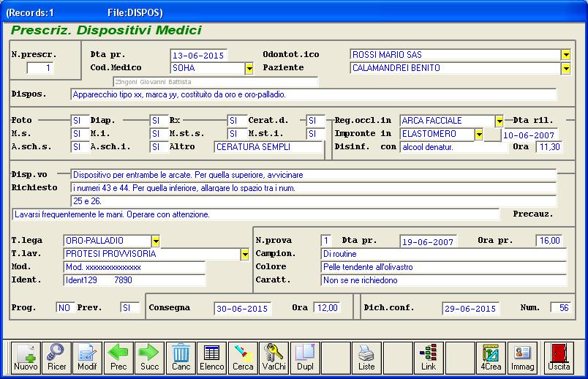Open the Odontot.ico ROSSI MARIO SAS dropdown

[x=566, y=55]
